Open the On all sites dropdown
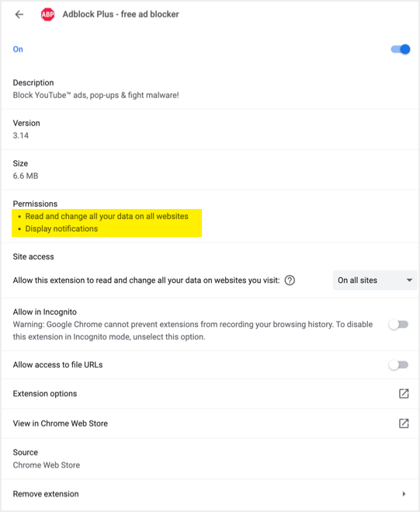The height and width of the screenshot is (512, 420). 375,280
